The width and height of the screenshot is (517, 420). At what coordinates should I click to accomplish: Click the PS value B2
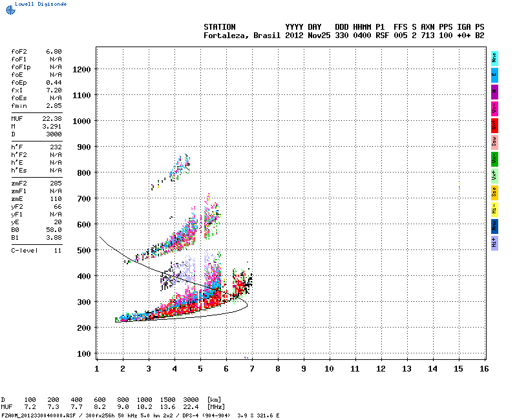click(480, 36)
